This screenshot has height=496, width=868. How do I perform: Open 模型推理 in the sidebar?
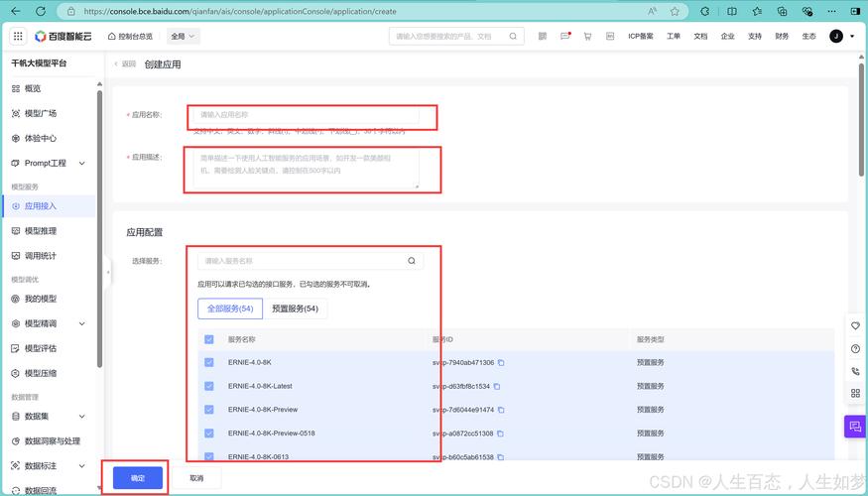click(41, 231)
